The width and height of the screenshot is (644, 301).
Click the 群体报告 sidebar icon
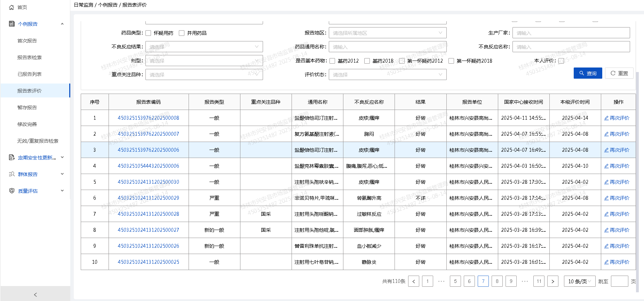pos(11,174)
